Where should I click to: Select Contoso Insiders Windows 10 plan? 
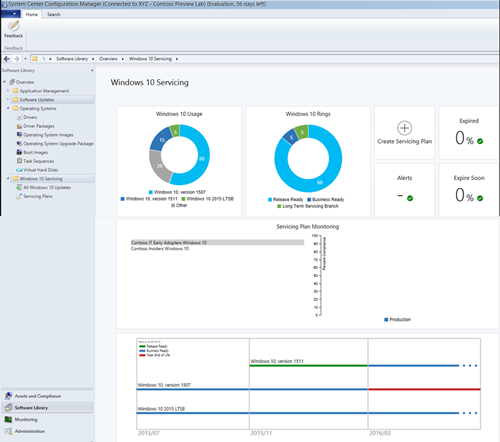coord(160,249)
